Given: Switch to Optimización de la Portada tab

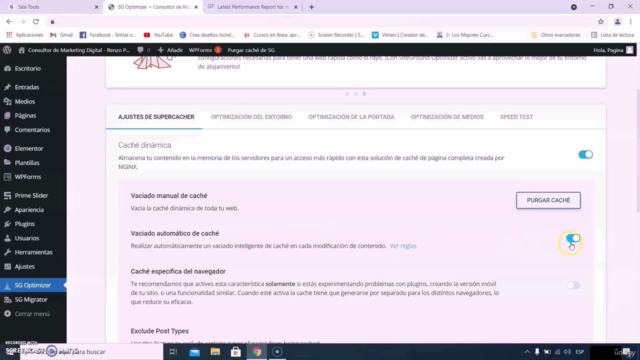Looking at the screenshot, I should pyautogui.click(x=351, y=117).
